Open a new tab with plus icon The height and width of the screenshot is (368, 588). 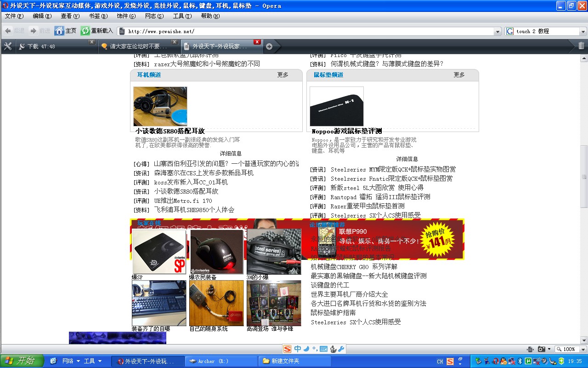pyautogui.click(x=269, y=46)
